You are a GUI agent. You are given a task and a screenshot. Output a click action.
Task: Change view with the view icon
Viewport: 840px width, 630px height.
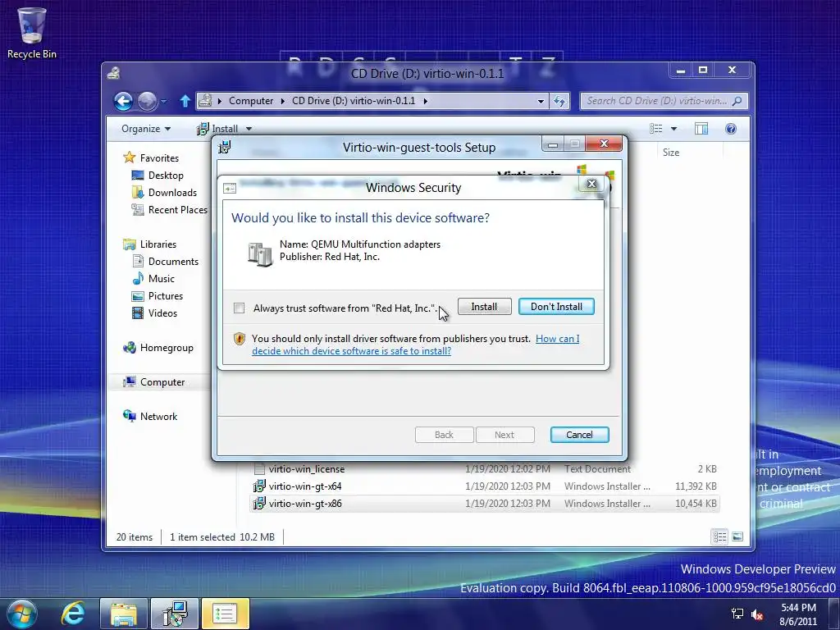[655, 129]
